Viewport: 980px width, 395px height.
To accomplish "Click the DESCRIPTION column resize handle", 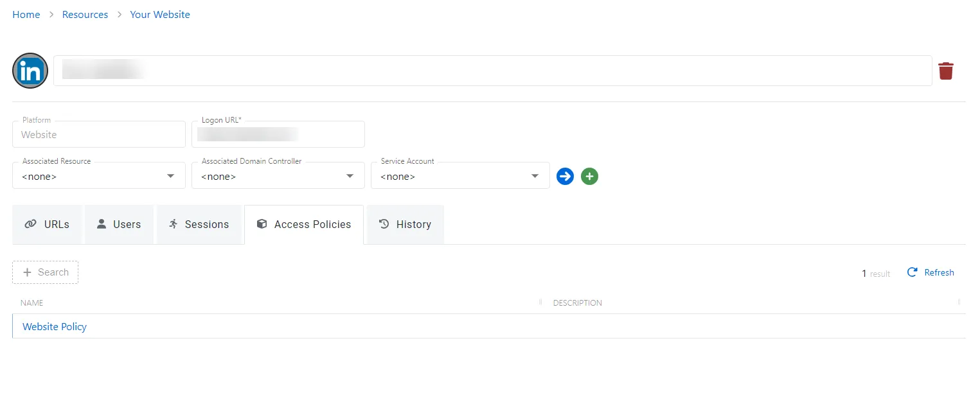I will tap(959, 302).
